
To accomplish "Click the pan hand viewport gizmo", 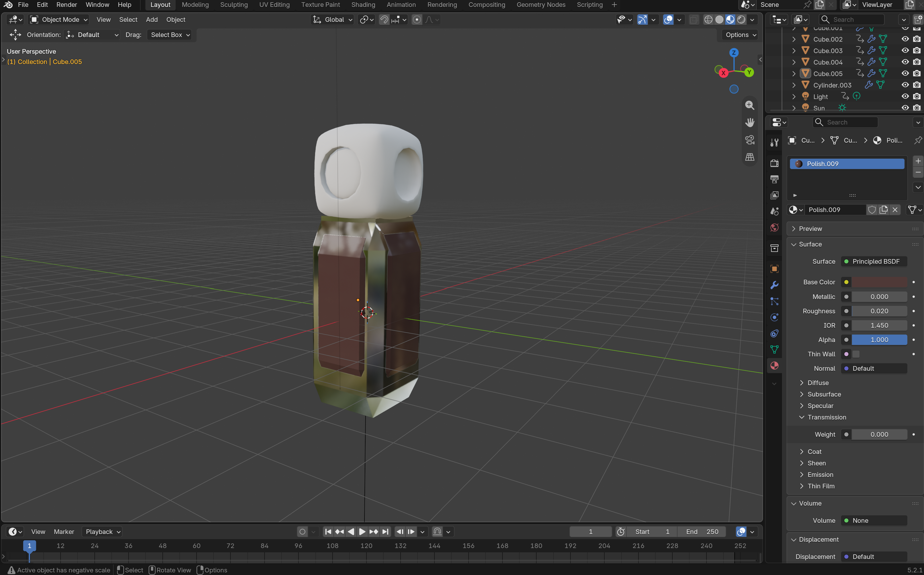I will tap(750, 123).
